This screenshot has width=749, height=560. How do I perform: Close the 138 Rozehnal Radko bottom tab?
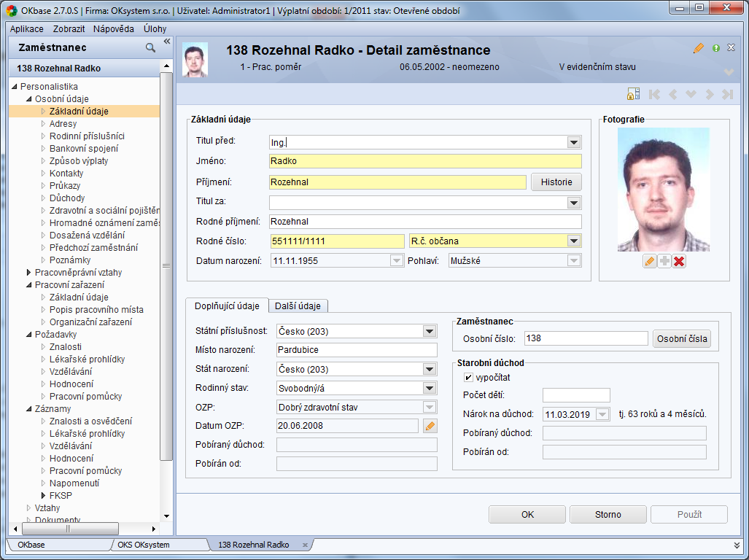[x=306, y=545]
